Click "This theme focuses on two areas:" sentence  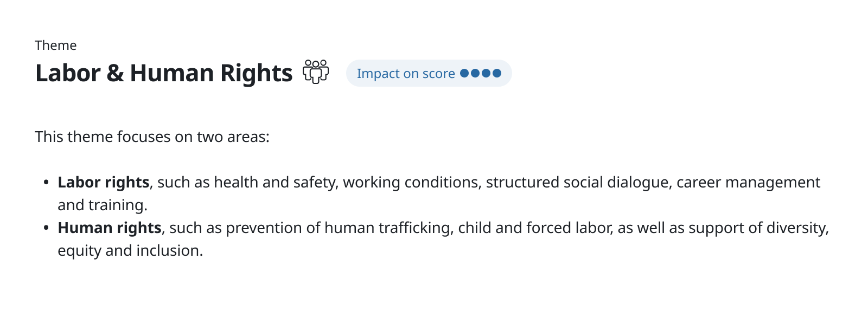(152, 137)
